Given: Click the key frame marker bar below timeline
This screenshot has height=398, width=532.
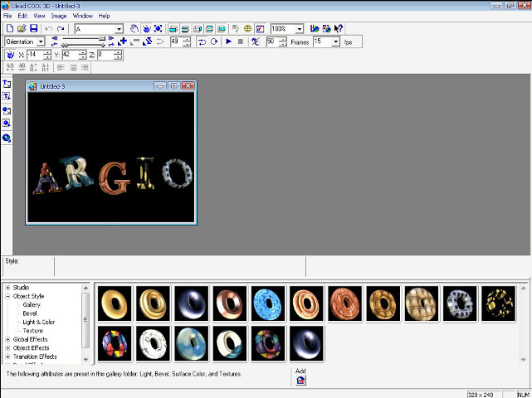Looking at the screenshot, I should coord(83,45).
